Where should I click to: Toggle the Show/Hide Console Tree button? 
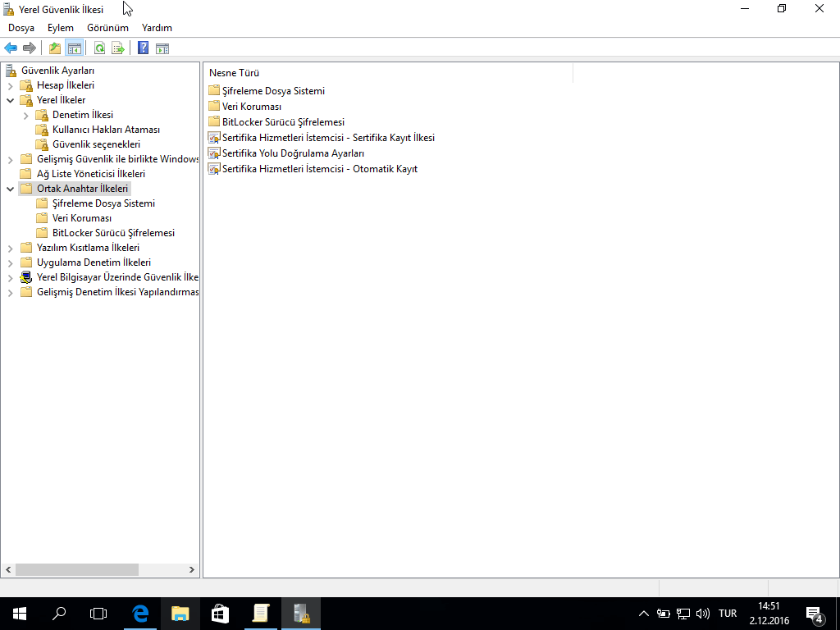(x=74, y=48)
